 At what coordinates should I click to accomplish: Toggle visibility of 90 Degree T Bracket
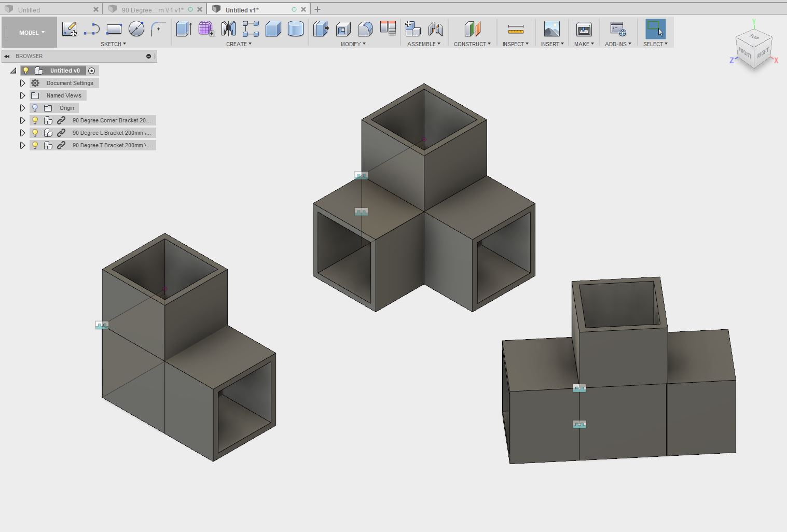click(35, 145)
